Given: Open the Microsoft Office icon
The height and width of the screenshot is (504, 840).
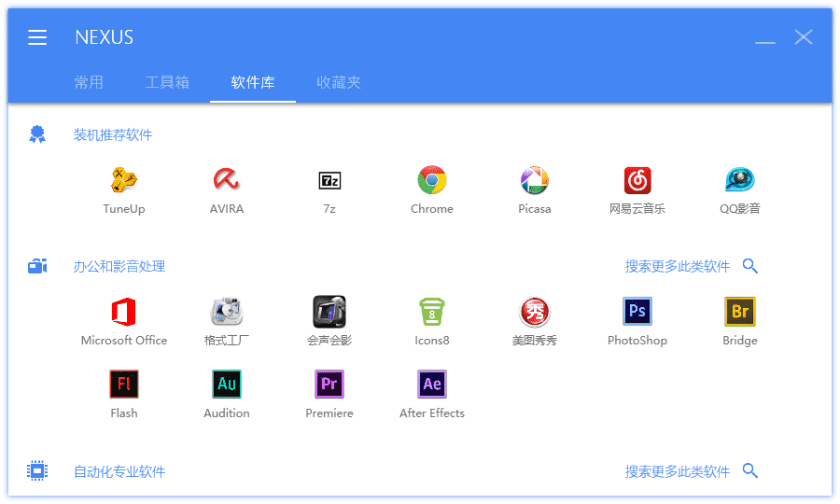Looking at the screenshot, I should pyautogui.click(x=124, y=312).
